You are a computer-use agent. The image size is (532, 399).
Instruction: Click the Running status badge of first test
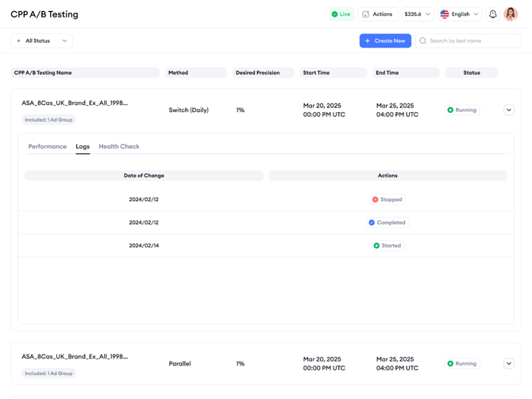click(462, 110)
